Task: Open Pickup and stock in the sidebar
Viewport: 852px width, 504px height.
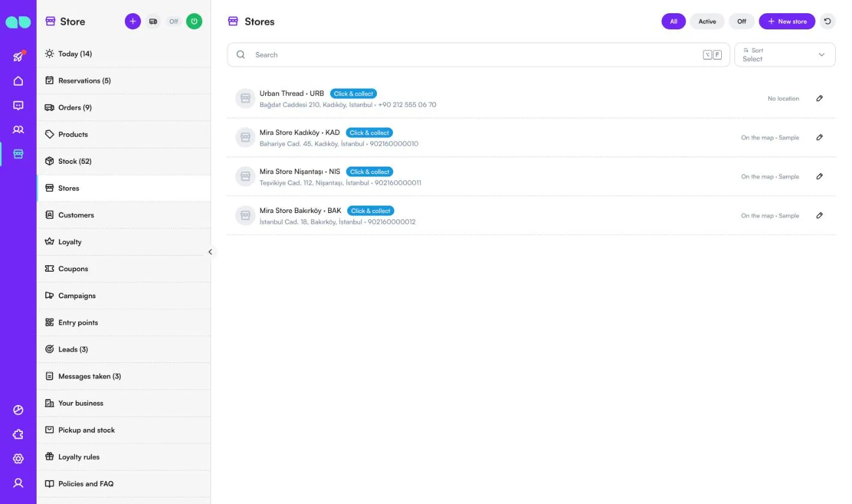Action: click(x=124, y=430)
